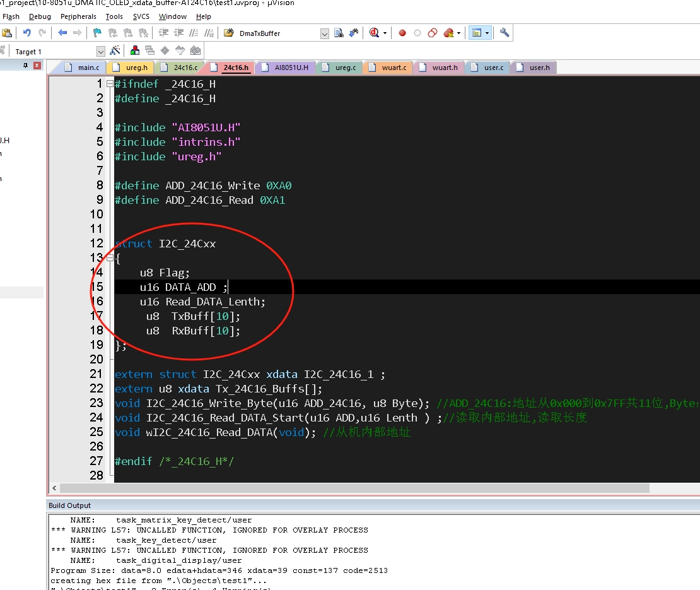The height and width of the screenshot is (590, 700).
Task: Click the Insert/Remove Breakpoint red dot
Action: click(402, 33)
